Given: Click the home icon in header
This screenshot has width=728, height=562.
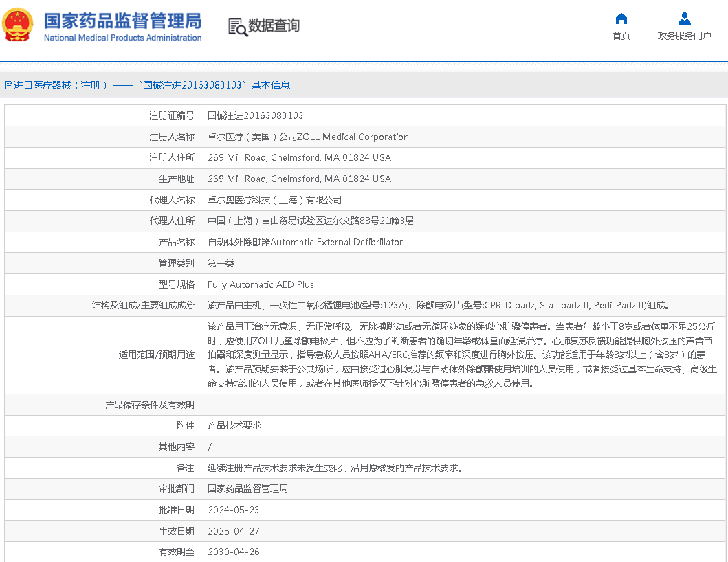Looking at the screenshot, I should [621, 19].
